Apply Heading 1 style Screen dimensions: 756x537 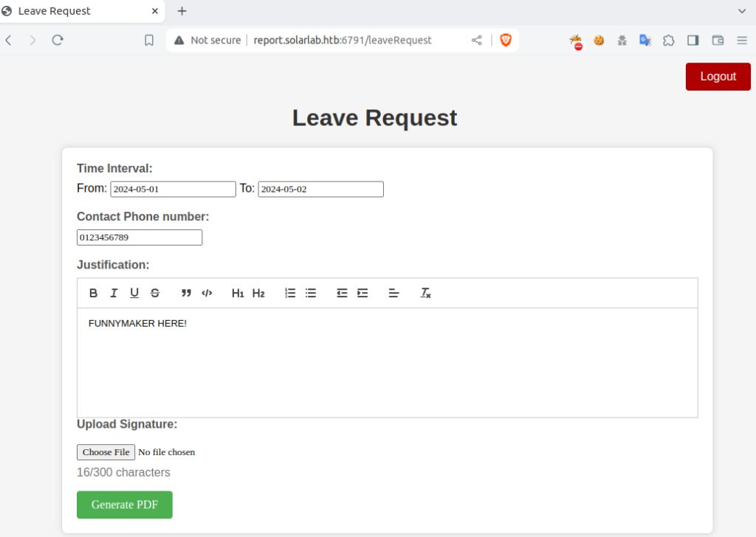[x=238, y=293]
